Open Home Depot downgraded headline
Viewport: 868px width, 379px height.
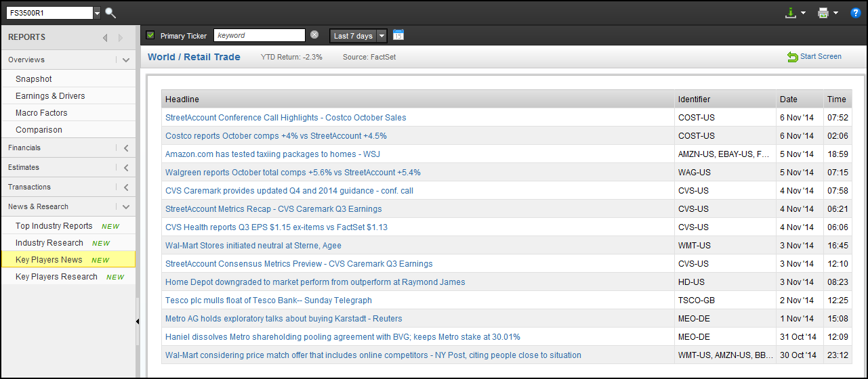(x=315, y=282)
